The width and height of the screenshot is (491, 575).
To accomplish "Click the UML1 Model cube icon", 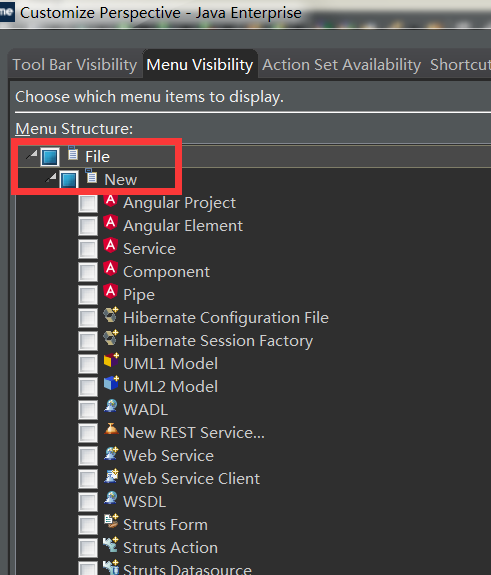I will point(111,360).
